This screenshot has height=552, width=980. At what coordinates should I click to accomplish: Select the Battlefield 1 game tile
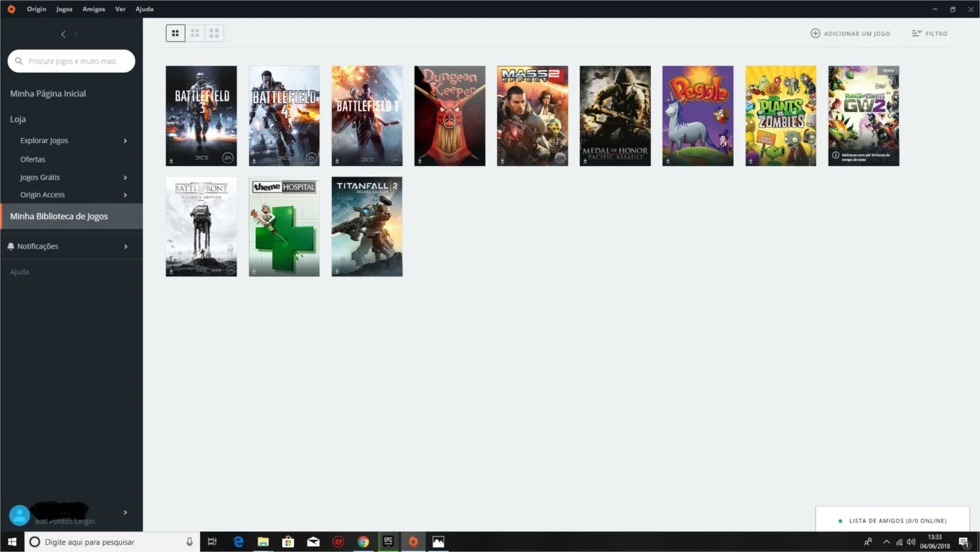pyautogui.click(x=367, y=116)
